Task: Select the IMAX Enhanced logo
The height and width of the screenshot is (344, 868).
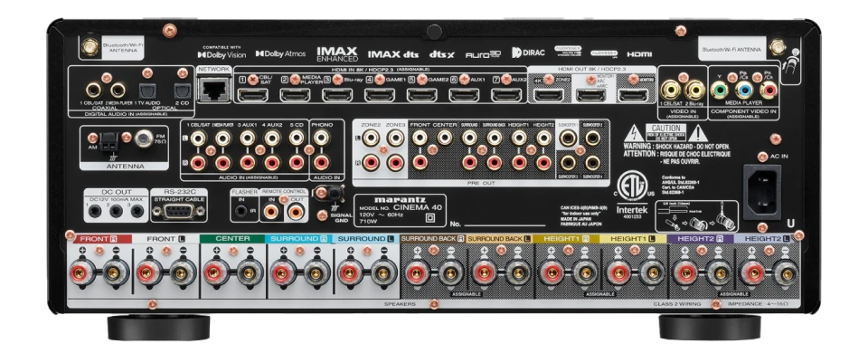Action: click(337, 53)
